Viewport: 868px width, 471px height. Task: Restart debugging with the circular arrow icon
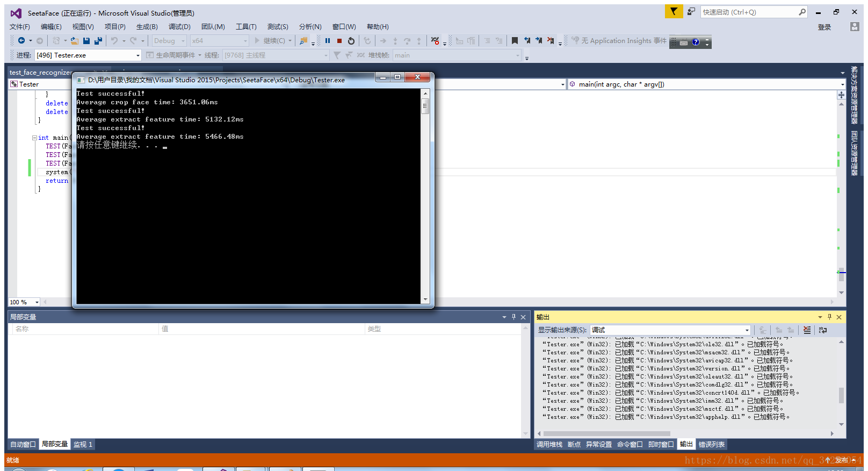[x=351, y=41]
